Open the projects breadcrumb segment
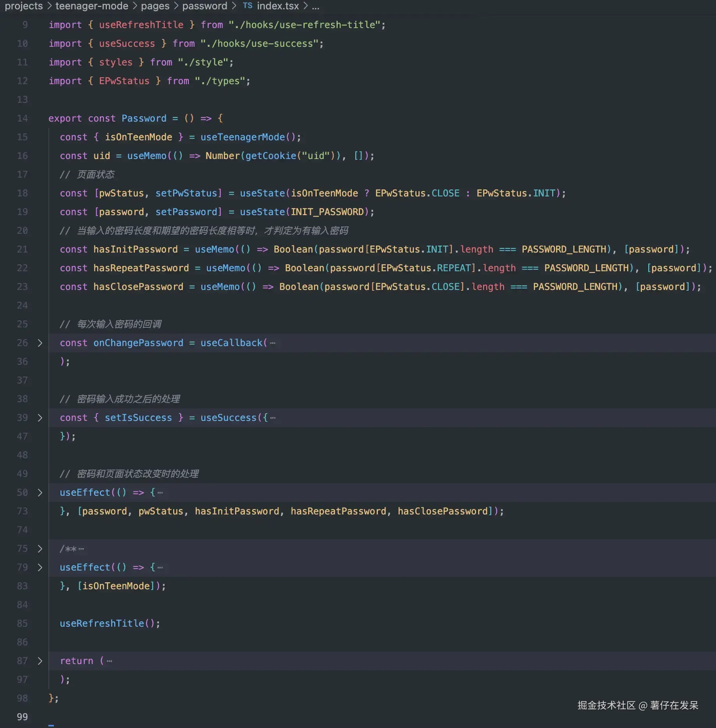Viewport: 716px width, 728px height. (24, 6)
